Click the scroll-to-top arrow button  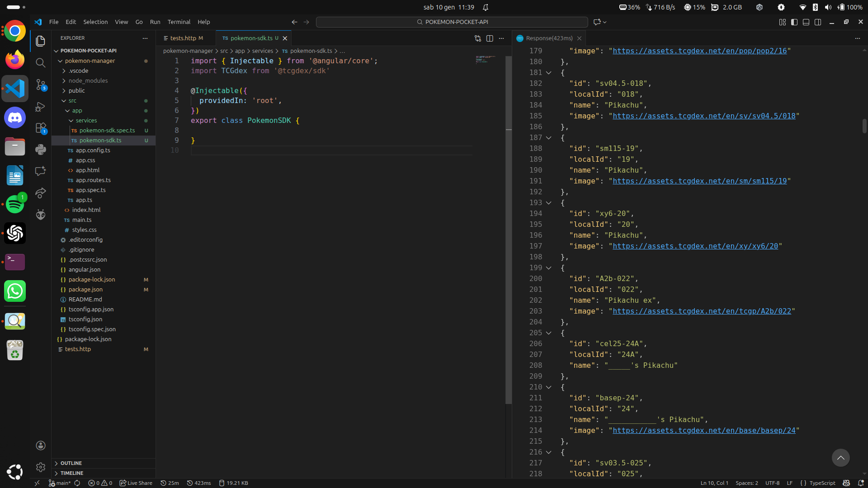coord(840,458)
